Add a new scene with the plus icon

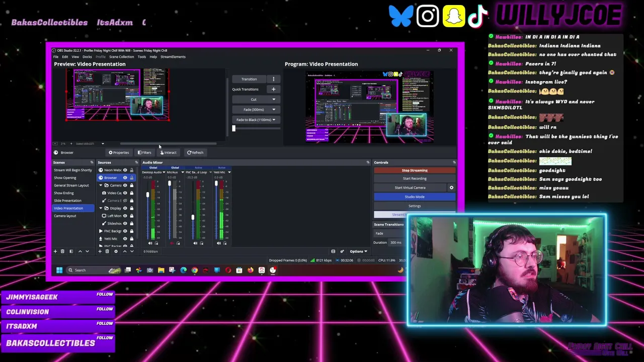[55, 251]
